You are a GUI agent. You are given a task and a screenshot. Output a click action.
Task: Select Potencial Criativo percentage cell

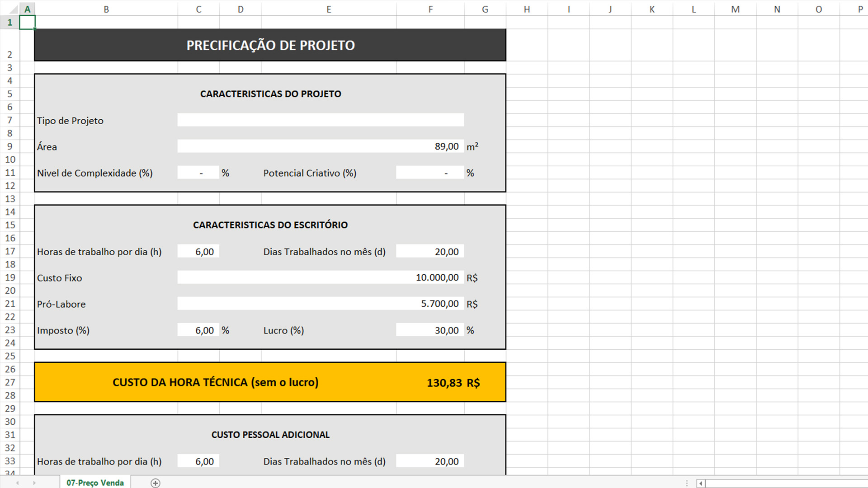point(430,173)
